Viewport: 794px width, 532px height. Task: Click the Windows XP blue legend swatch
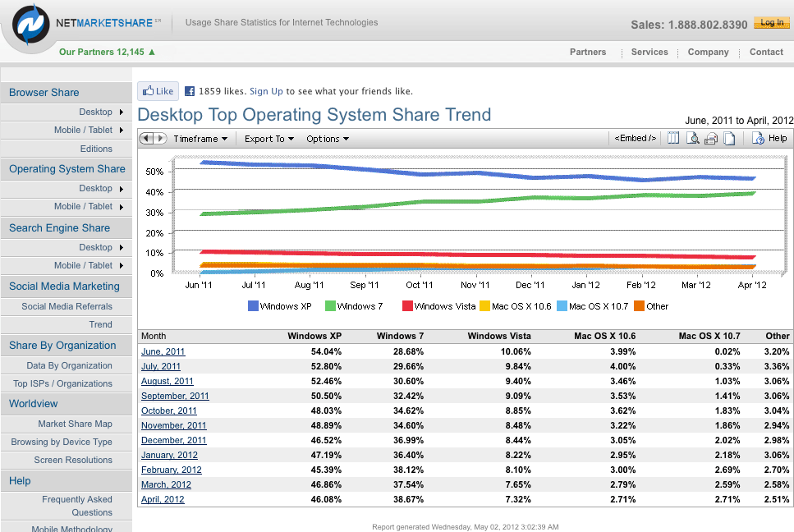coord(253,305)
